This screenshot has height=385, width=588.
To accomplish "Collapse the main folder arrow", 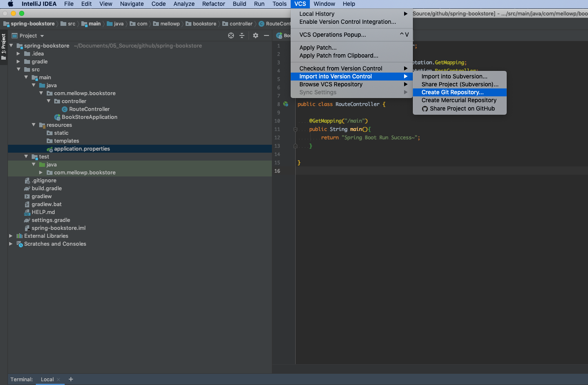I will pyautogui.click(x=26, y=78).
